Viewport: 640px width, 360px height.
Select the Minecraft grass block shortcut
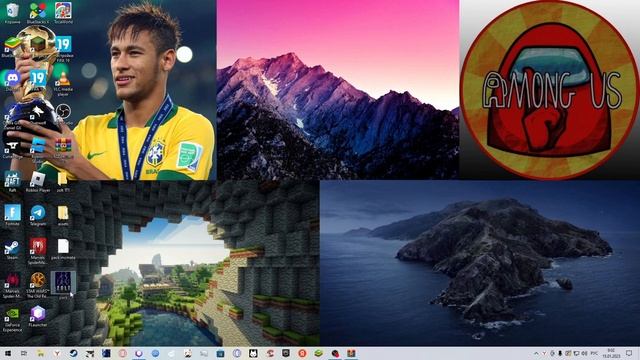coord(38,44)
